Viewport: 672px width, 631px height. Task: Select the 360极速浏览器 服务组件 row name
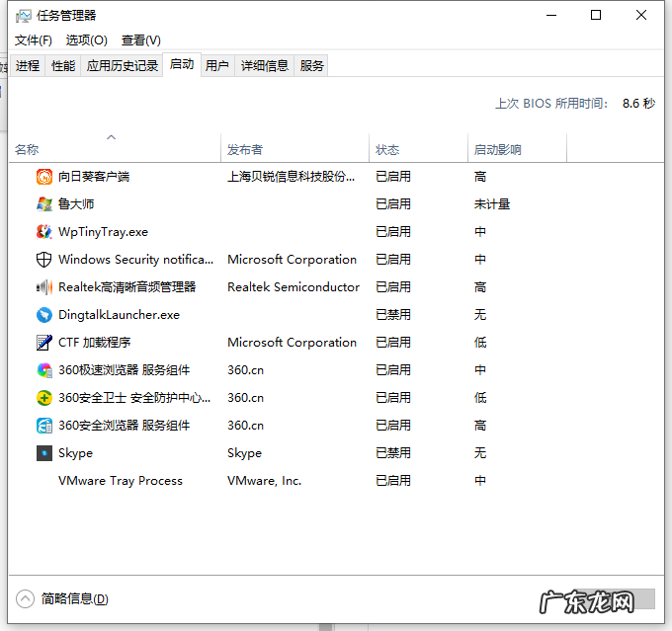click(125, 370)
